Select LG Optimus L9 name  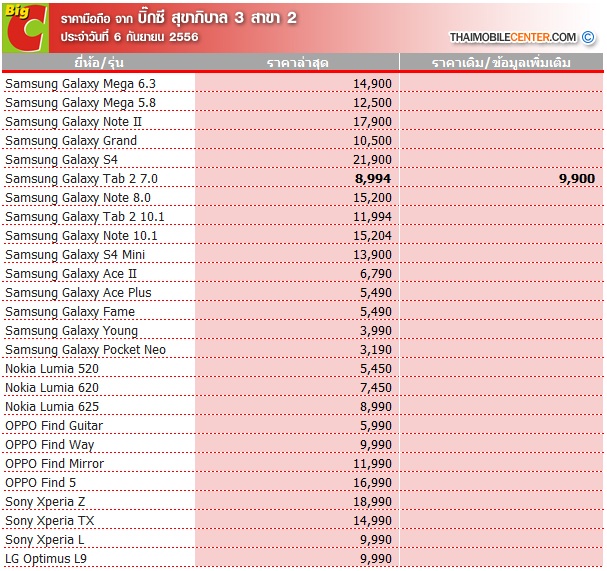click(x=46, y=558)
